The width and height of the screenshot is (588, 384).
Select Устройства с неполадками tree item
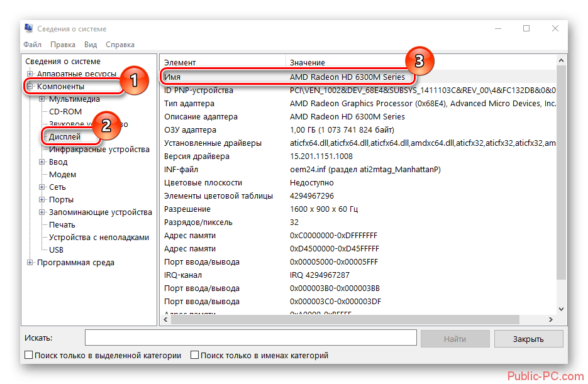click(x=99, y=238)
